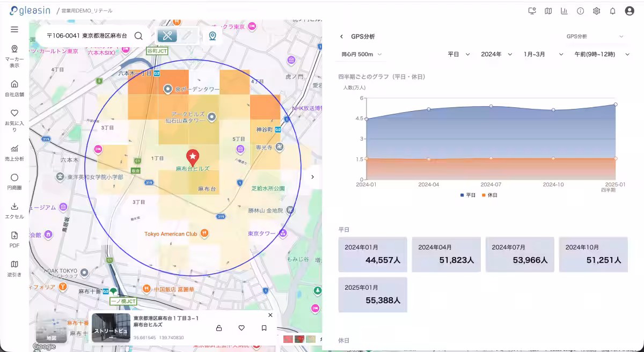Open the 2024年 year dropdown
Image resolution: width=644 pixels, height=352 pixels.
[496, 54]
